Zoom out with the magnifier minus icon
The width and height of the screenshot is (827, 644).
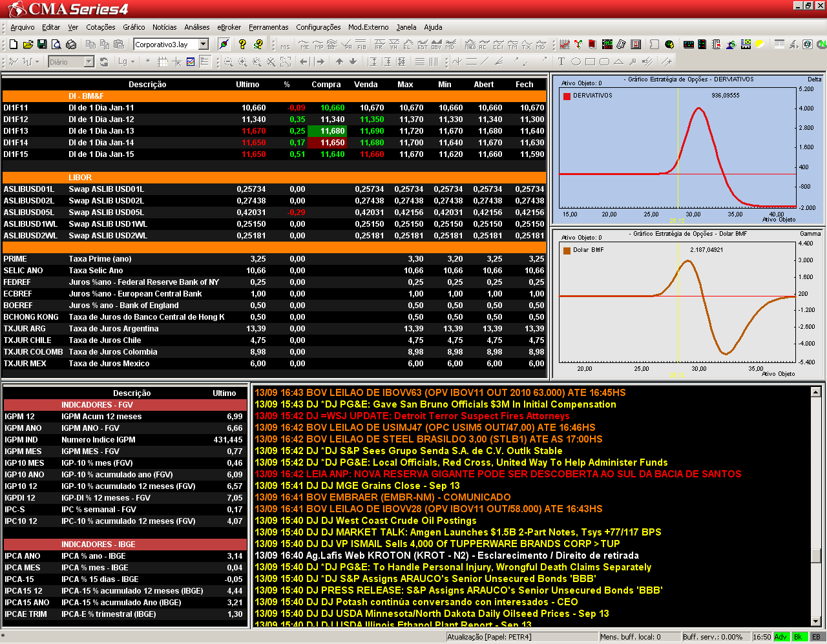[x=228, y=62]
